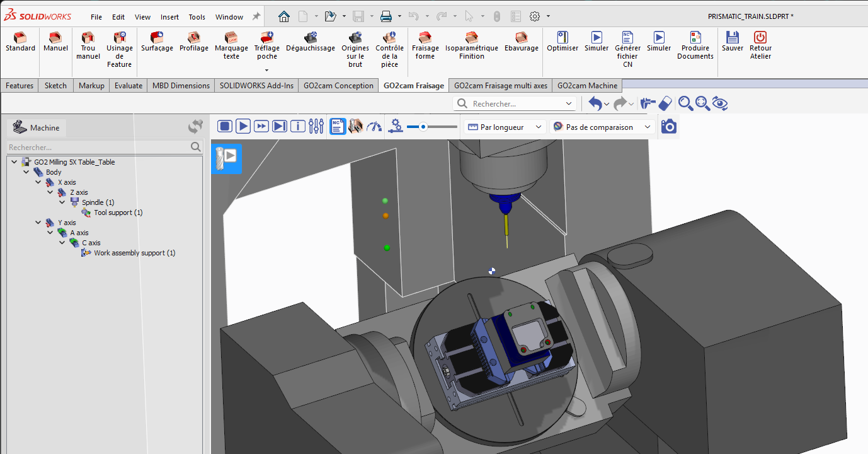Screen dimensions: 868x454
Task: Click the Générer fichier CN icon
Action: click(627, 47)
